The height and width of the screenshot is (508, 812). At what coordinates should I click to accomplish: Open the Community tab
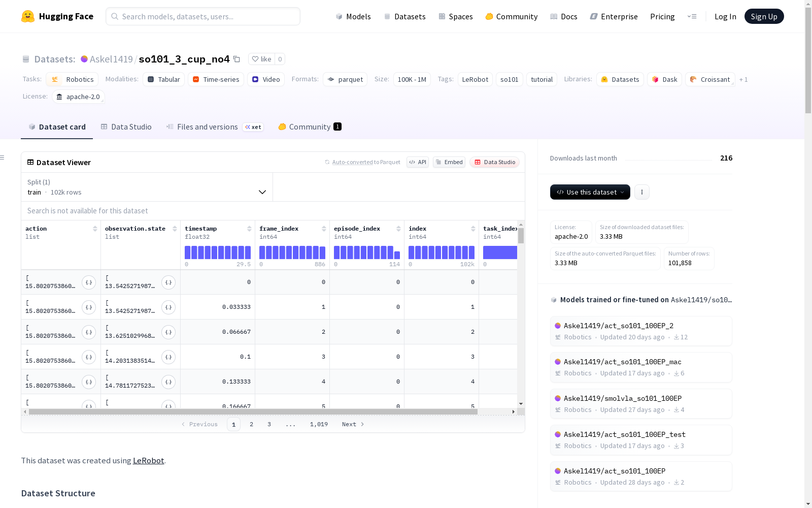pos(310,127)
